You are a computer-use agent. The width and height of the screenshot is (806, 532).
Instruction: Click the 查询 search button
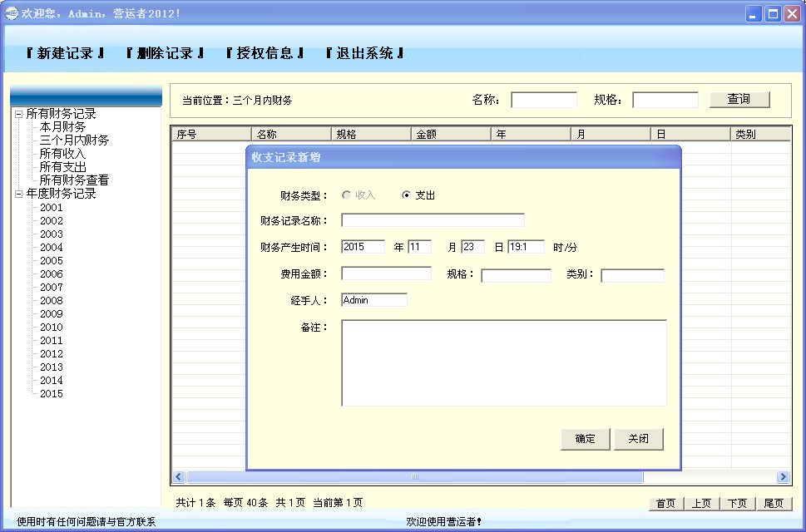[739, 98]
